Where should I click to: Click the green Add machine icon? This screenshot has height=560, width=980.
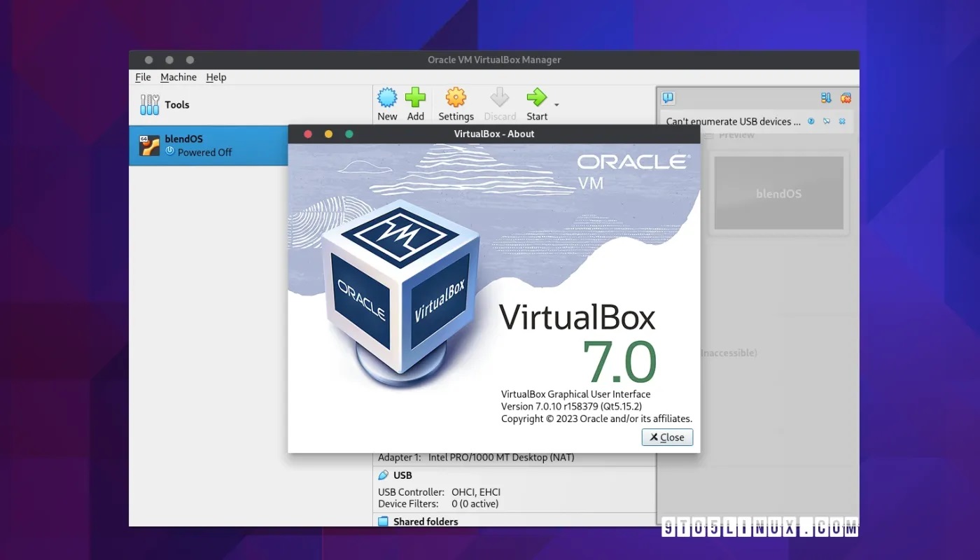(416, 97)
